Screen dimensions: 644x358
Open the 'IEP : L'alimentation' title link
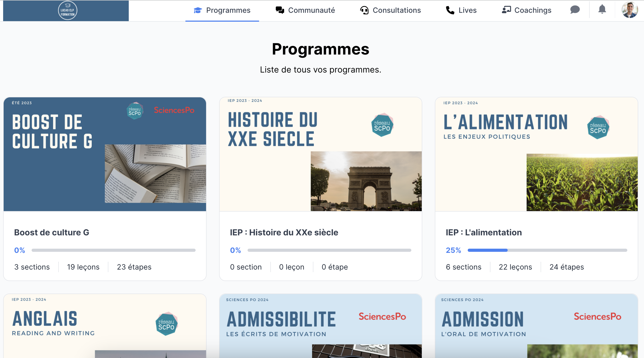484,232
